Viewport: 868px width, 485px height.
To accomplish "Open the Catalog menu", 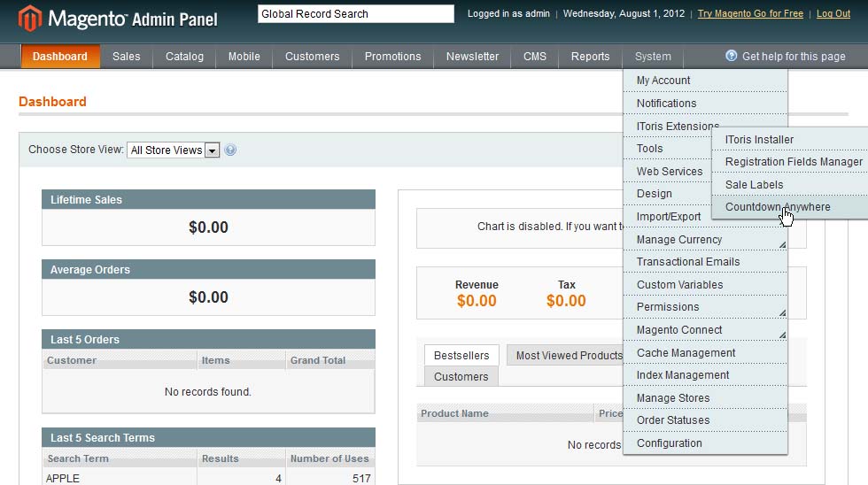I will point(184,57).
